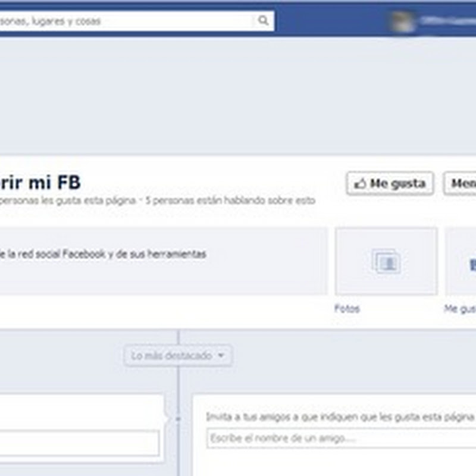Screen dimensions: 476x476
Task: Click the Fotos label link
Action: (x=347, y=309)
